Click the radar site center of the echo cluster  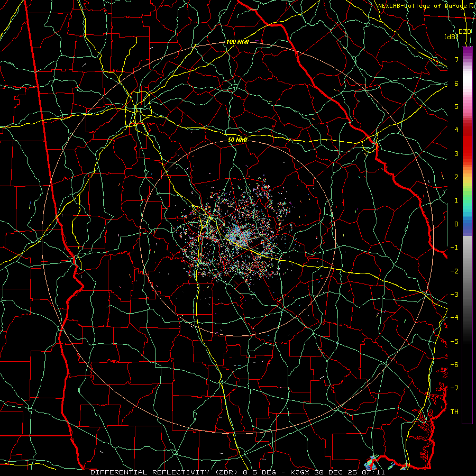(239, 237)
